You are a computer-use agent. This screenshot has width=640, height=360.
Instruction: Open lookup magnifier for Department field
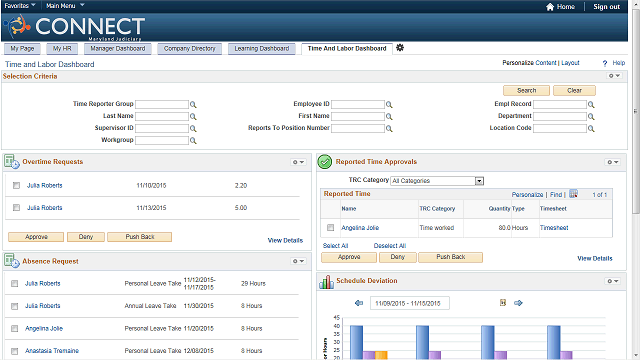point(591,116)
